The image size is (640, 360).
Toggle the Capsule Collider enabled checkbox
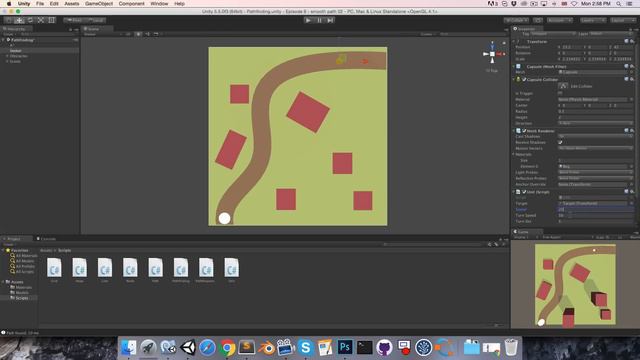[x=524, y=80]
